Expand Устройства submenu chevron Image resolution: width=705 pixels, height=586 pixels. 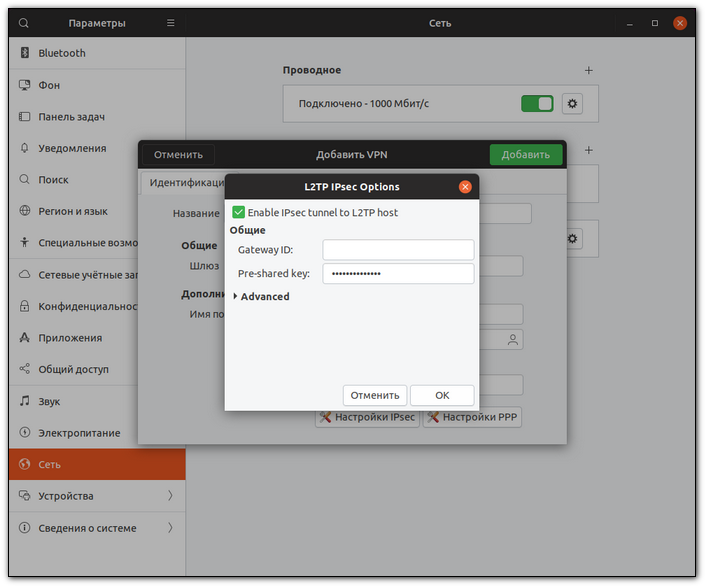coord(170,496)
